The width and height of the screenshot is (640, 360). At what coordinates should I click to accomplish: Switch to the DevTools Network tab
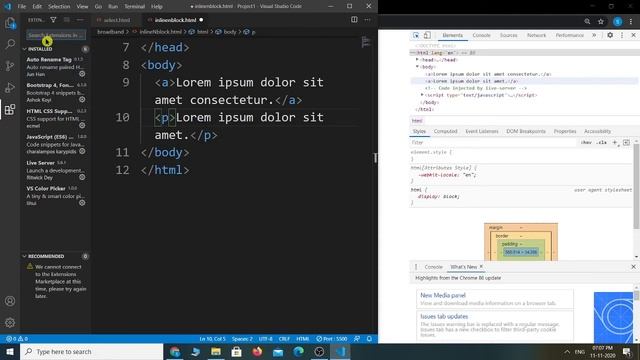point(536,36)
